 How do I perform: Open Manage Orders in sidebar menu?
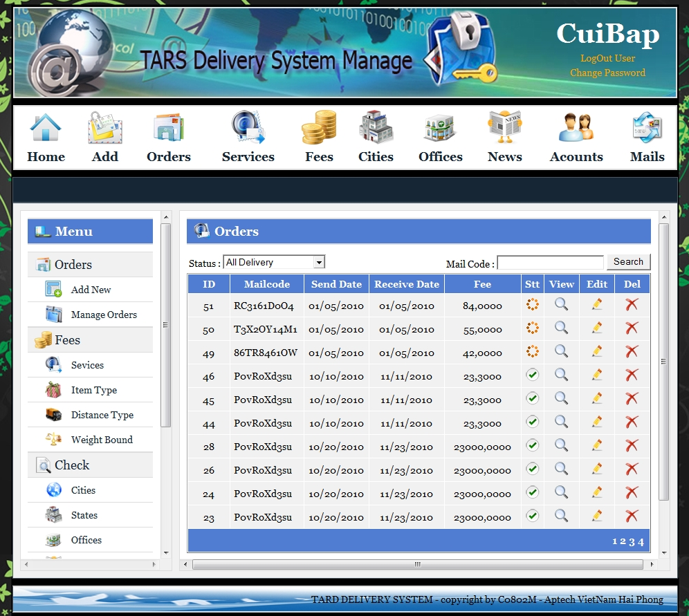[x=104, y=315]
